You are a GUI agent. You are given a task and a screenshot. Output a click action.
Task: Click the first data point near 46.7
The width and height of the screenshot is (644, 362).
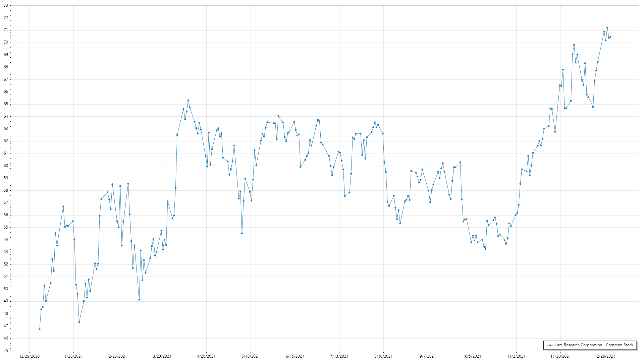click(40, 329)
